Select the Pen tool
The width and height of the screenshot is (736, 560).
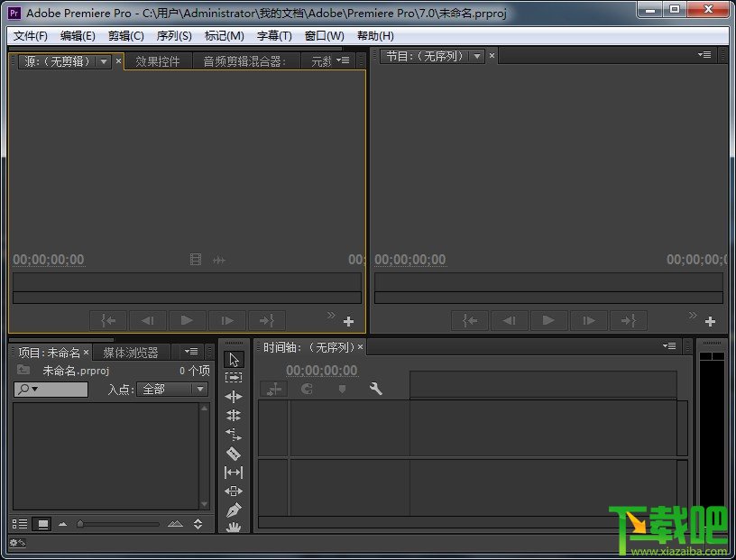click(234, 510)
